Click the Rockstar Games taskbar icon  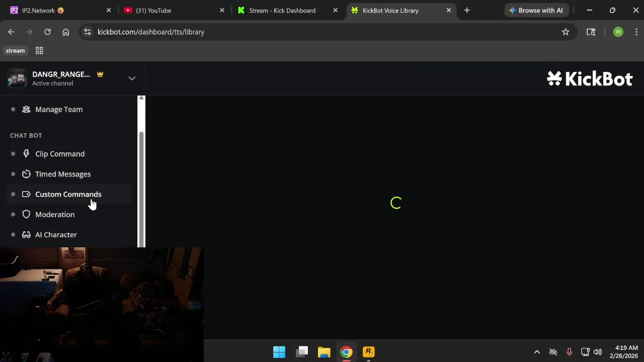pyautogui.click(x=369, y=352)
